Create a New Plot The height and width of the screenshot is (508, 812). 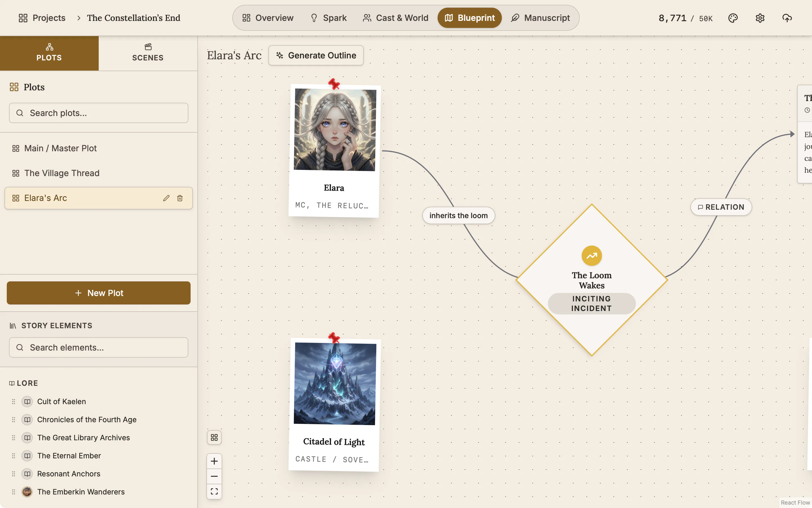(99, 293)
